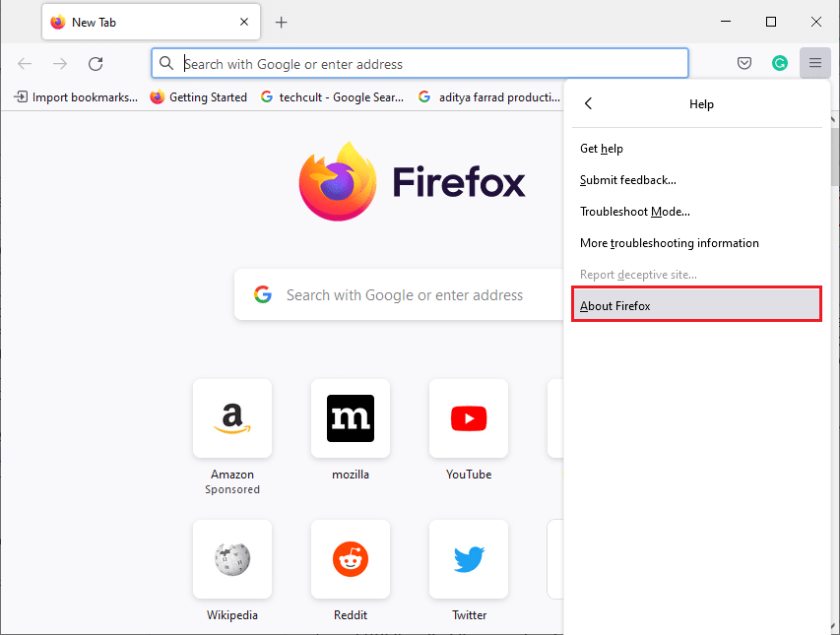Open Getting Started bookmark
Viewport: 840px width, 635px height.
click(x=199, y=96)
